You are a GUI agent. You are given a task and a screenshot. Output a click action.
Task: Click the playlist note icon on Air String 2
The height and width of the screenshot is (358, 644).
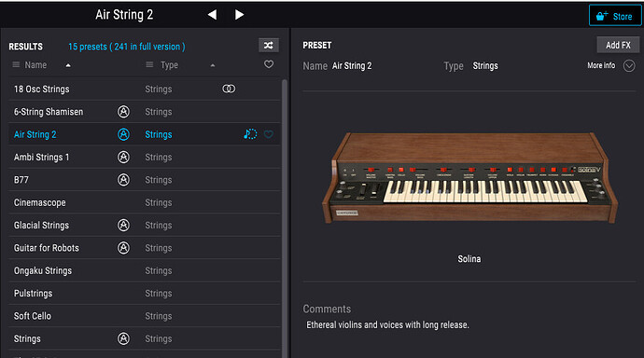point(250,134)
